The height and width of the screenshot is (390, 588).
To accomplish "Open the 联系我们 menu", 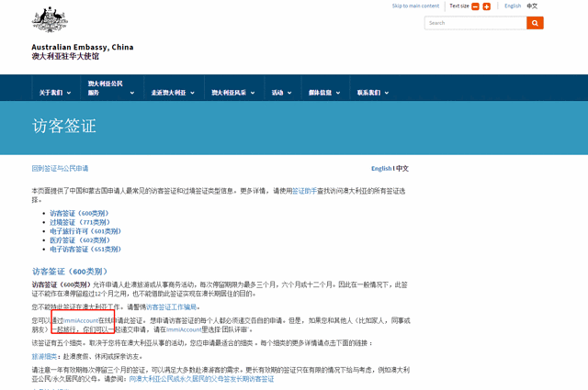I will (371, 93).
